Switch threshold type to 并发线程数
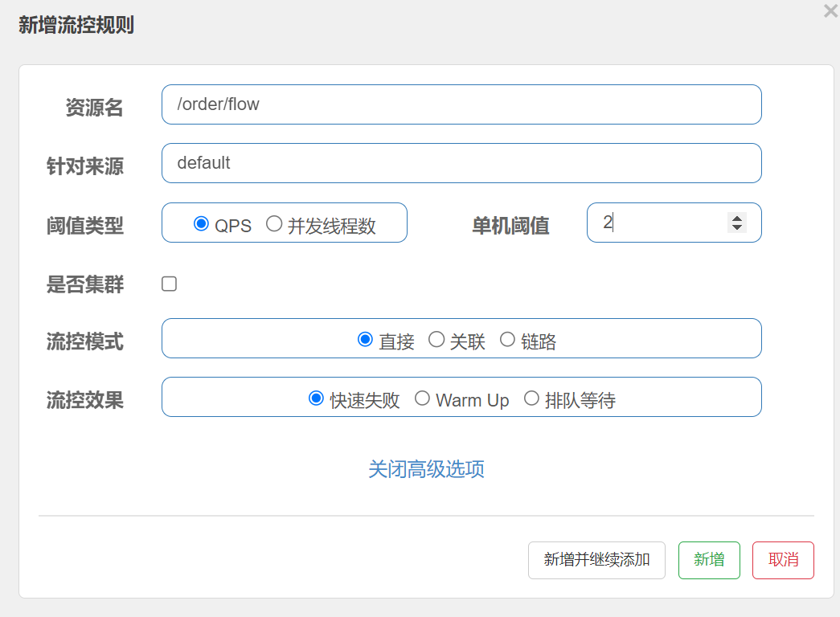This screenshot has height=617, width=840. 273,223
